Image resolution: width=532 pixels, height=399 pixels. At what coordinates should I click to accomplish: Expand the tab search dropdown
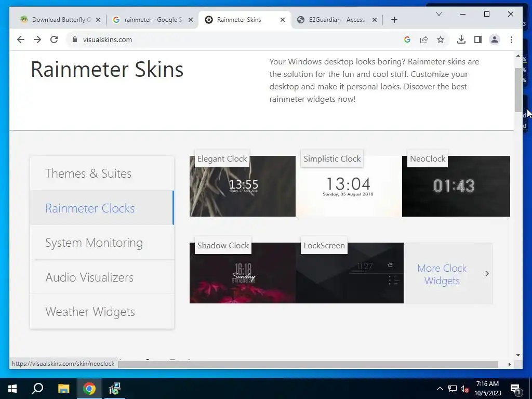(438, 14)
